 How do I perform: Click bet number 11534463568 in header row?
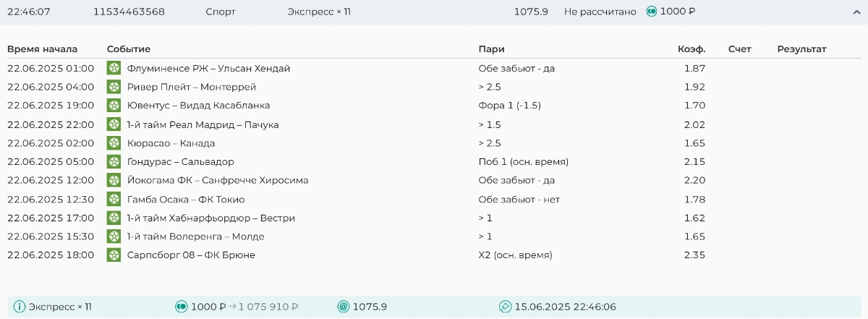tap(129, 12)
